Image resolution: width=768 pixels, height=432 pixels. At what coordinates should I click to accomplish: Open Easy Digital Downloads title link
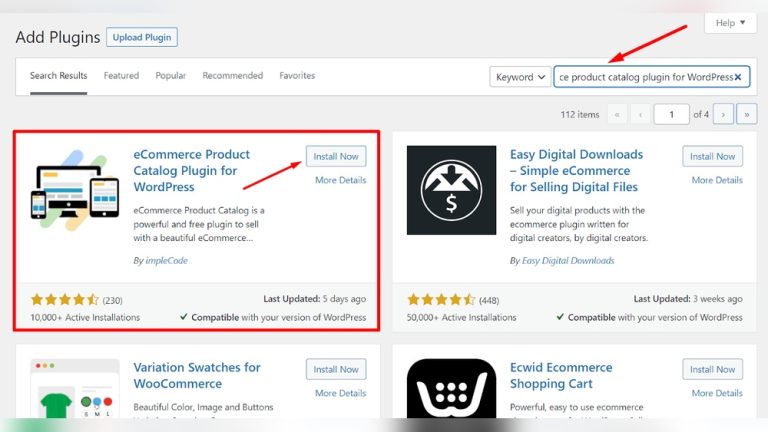[576, 170]
